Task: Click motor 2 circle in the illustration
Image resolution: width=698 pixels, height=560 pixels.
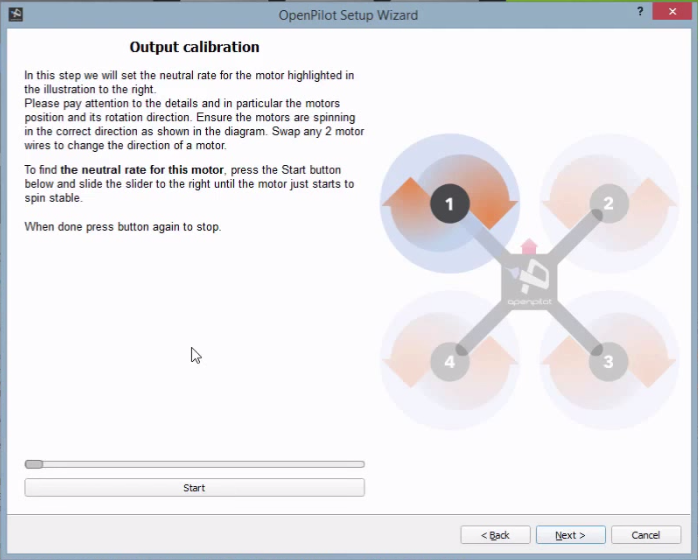Action: click(x=608, y=204)
